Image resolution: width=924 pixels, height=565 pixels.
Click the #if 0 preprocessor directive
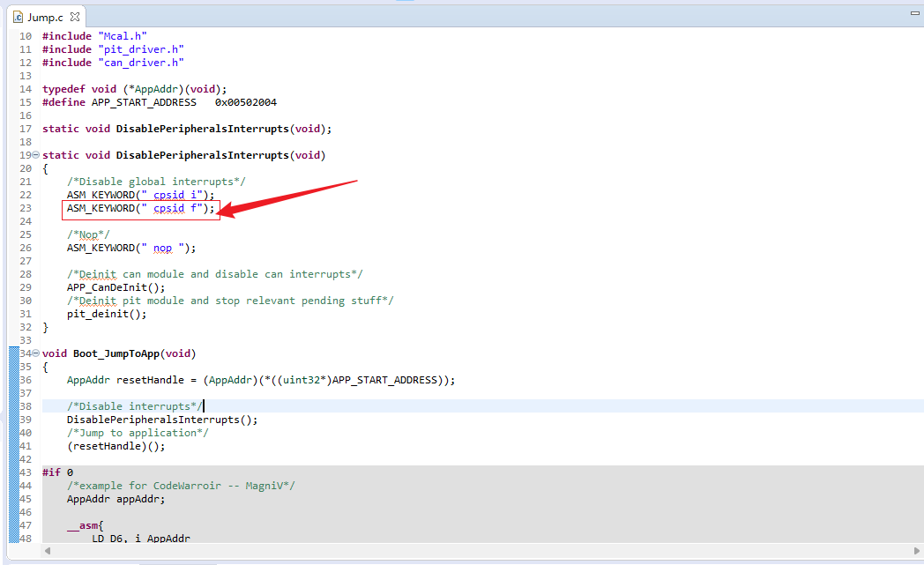click(55, 472)
